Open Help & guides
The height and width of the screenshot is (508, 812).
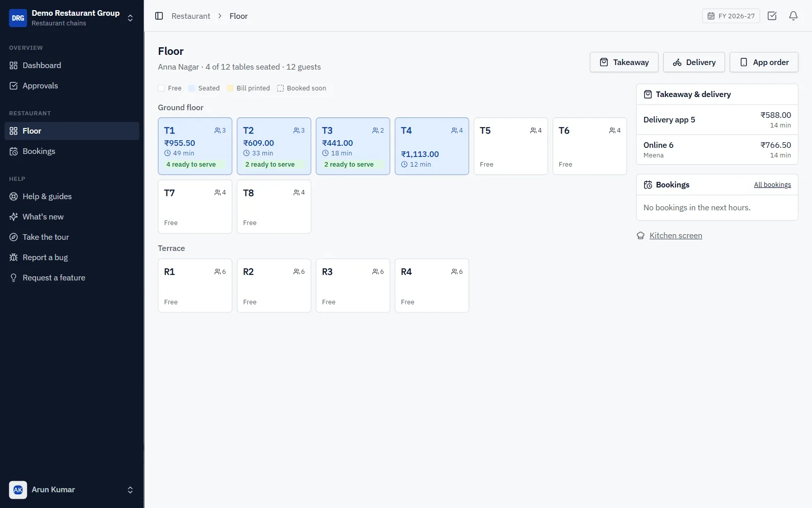point(72,197)
